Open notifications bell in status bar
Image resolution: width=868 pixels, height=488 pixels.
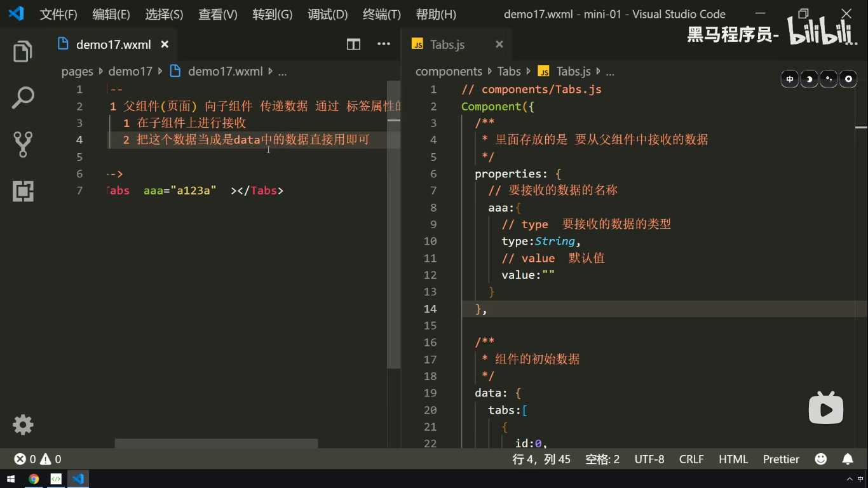coord(848,459)
